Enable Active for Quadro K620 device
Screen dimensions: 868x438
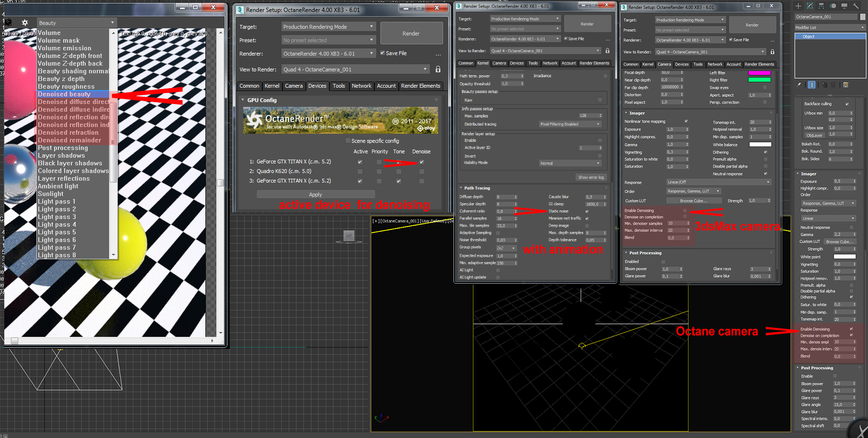click(360, 172)
